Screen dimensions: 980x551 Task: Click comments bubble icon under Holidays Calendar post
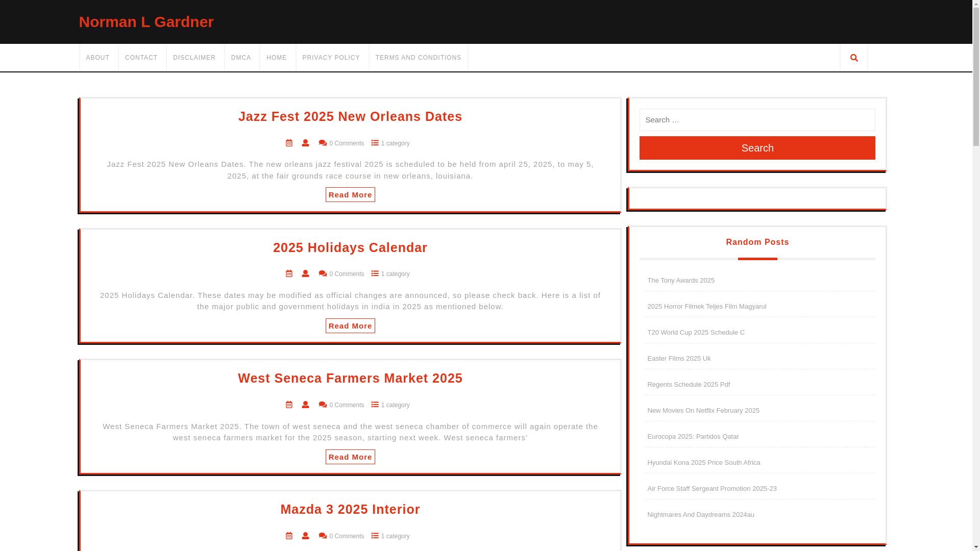pos(323,274)
